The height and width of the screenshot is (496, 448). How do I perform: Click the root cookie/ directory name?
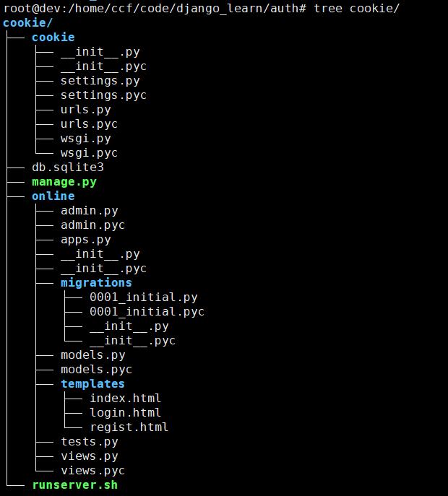click(x=27, y=23)
